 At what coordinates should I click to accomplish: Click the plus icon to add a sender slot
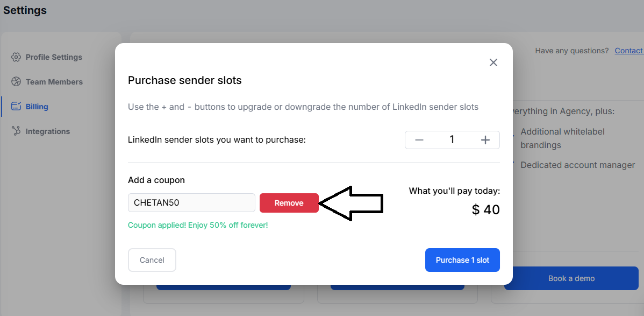485,139
